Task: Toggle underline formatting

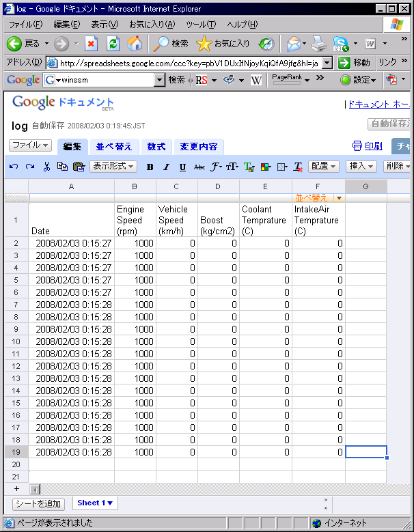Action: click(x=182, y=167)
